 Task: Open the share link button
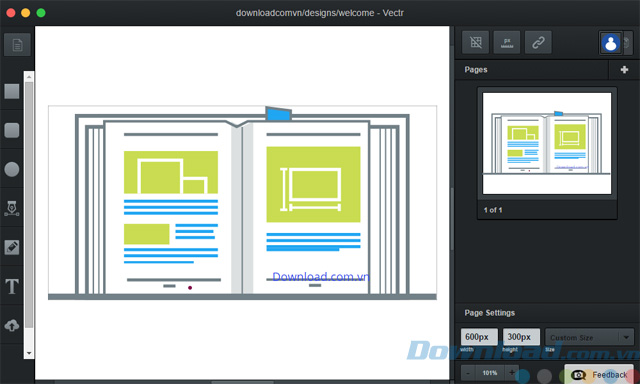[x=538, y=42]
